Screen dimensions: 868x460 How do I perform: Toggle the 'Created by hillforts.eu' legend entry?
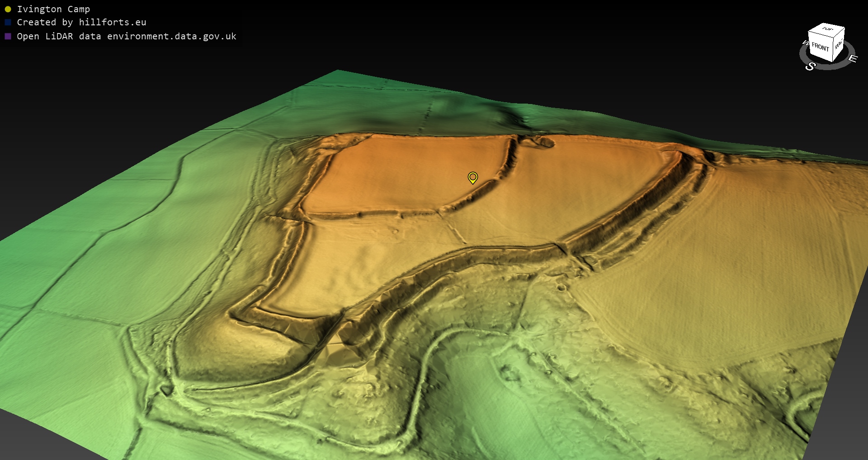point(81,22)
